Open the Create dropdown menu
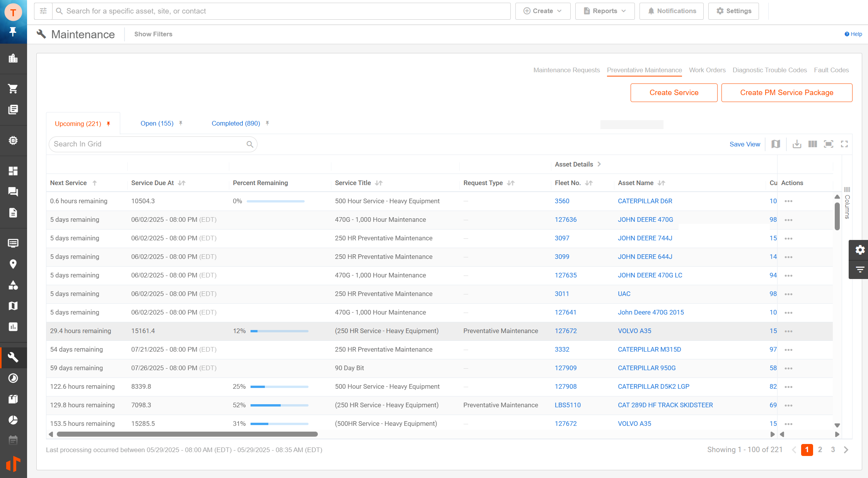 click(542, 11)
